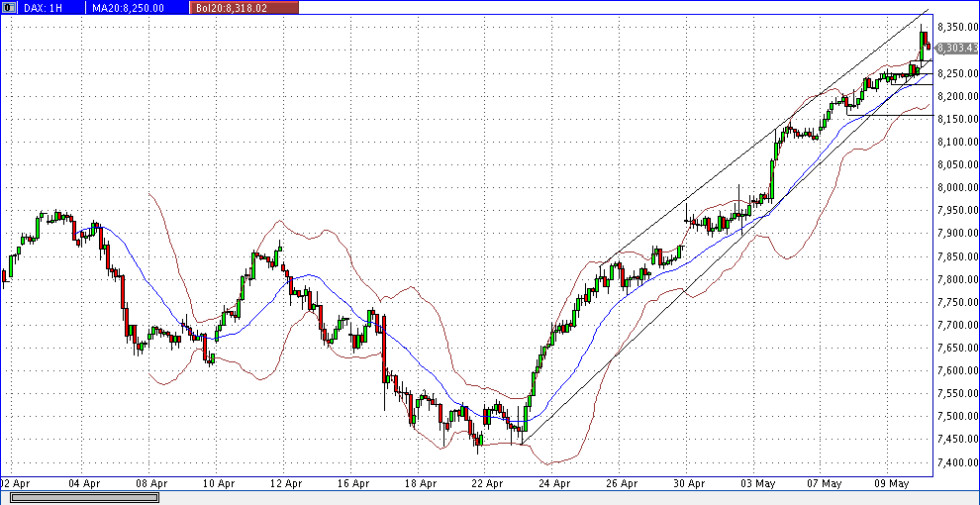This screenshot has height=505, width=980.
Task: Click the 08 Apr date axis label
Action: point(151,483)
